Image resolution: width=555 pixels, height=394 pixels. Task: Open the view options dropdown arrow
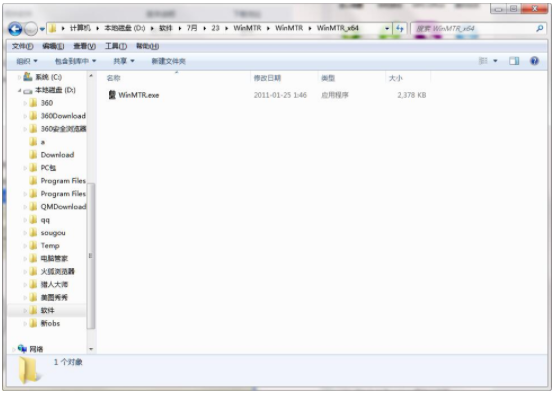pos(495,61)
